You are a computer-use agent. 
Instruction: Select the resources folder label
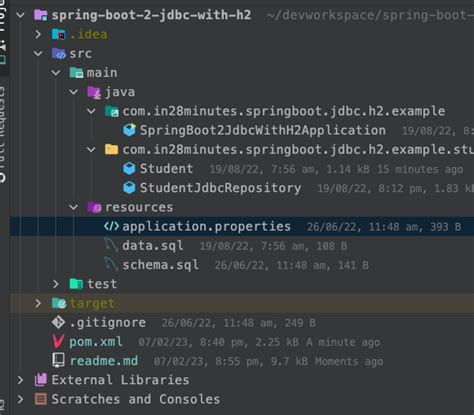pyautogui.click(x=139, y=207)
